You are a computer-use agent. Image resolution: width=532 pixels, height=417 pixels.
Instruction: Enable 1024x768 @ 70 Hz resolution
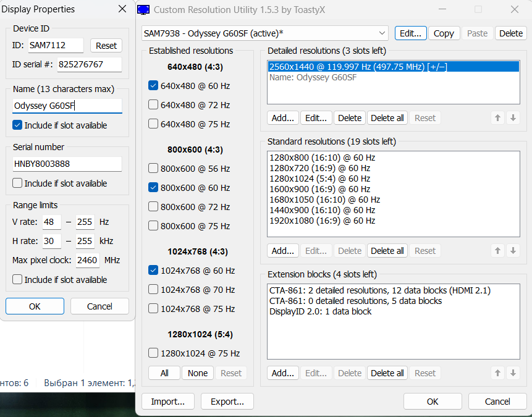click(x=153, y=289)
